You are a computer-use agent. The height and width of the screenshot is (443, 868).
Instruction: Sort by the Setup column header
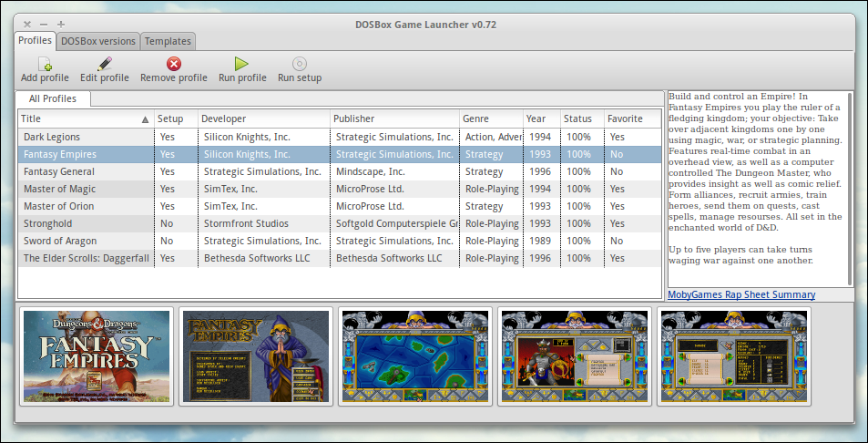tap(176, 118)
